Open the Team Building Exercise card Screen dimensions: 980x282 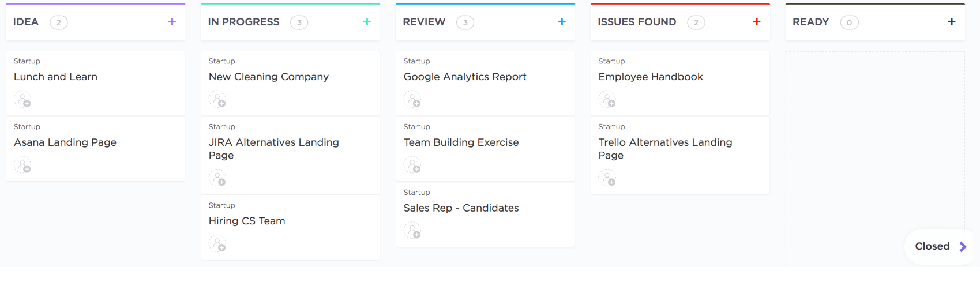(x=461, y=142)
